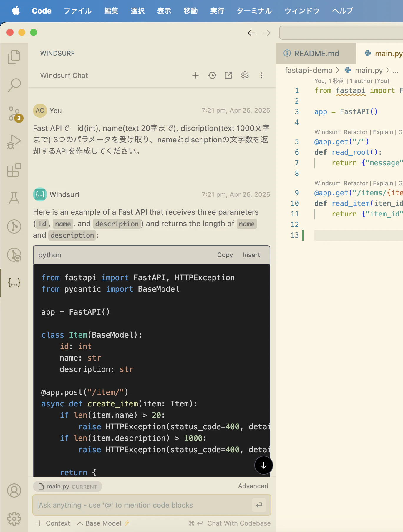Open the Run and Debug view
The width and height of the screenshot is (403, 532).
tap(14, 142)
